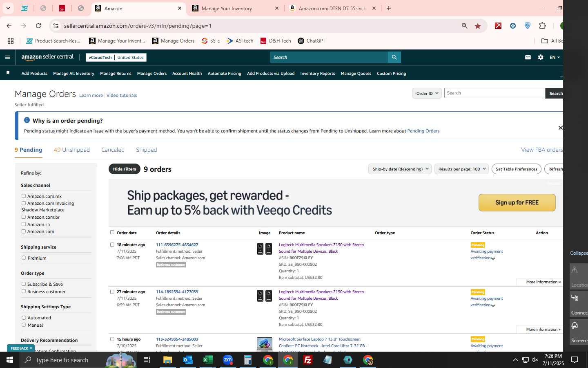
Task: Expand More information for order 114-1892594-4177039
Action: pos(543,329)
